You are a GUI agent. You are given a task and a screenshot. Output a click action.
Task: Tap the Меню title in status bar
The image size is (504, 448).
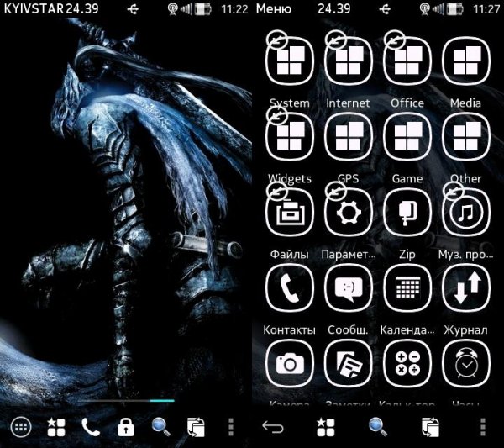[x=274, y=8]
